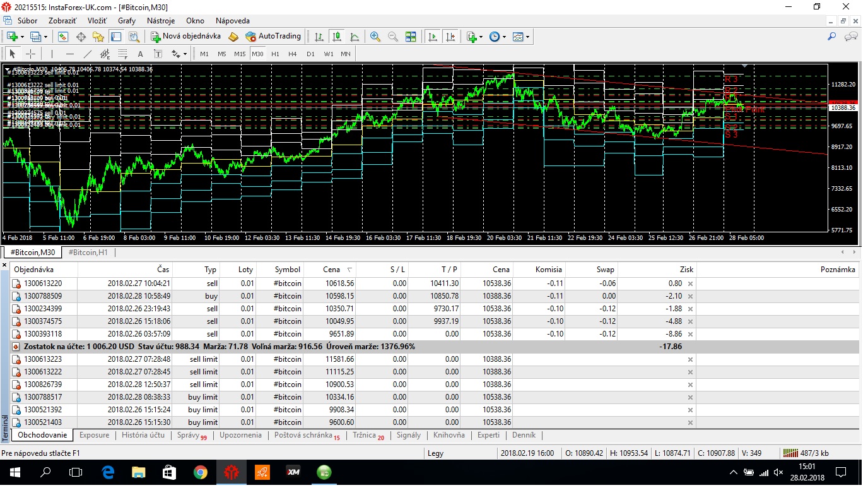868x495 pixels.
Task: Close order 1300613220 with its X
Action: pyautogui.click(x=690, y=283)
